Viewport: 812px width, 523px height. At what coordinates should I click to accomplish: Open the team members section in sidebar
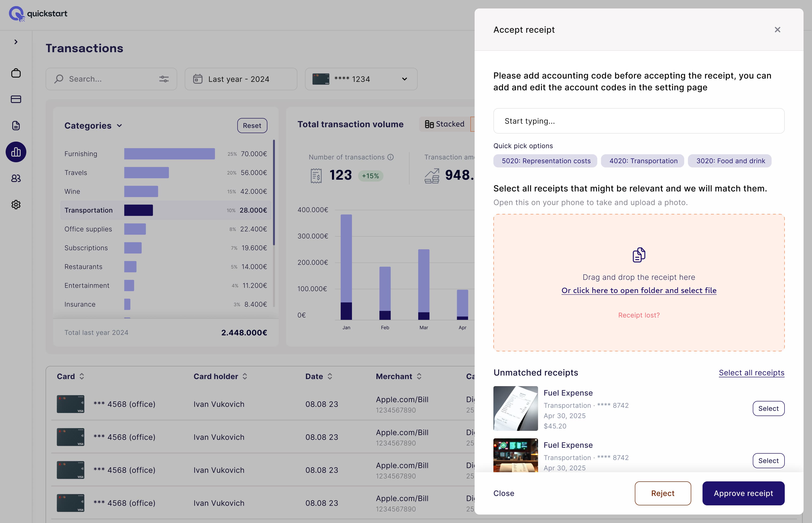point(16,178)
